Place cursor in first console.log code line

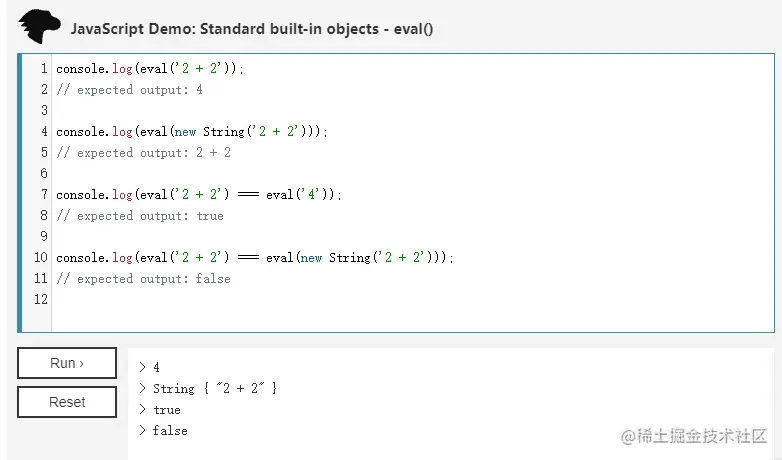pos(150,69)
